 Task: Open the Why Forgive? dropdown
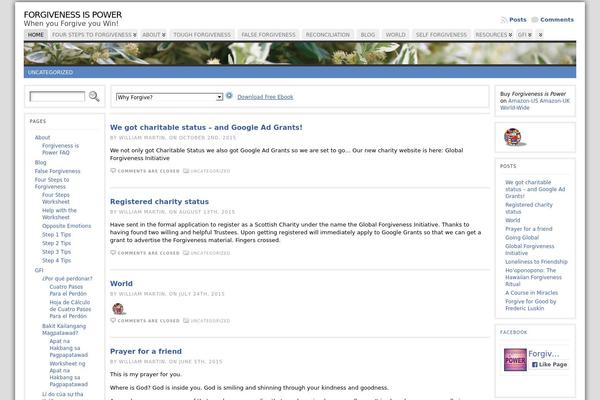(169, 97)
